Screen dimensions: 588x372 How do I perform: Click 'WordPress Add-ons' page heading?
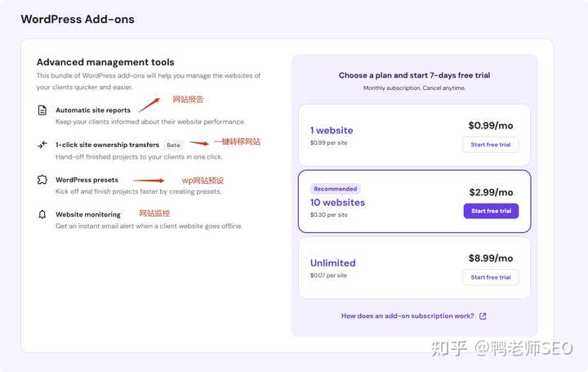click(x=78, y=19)
